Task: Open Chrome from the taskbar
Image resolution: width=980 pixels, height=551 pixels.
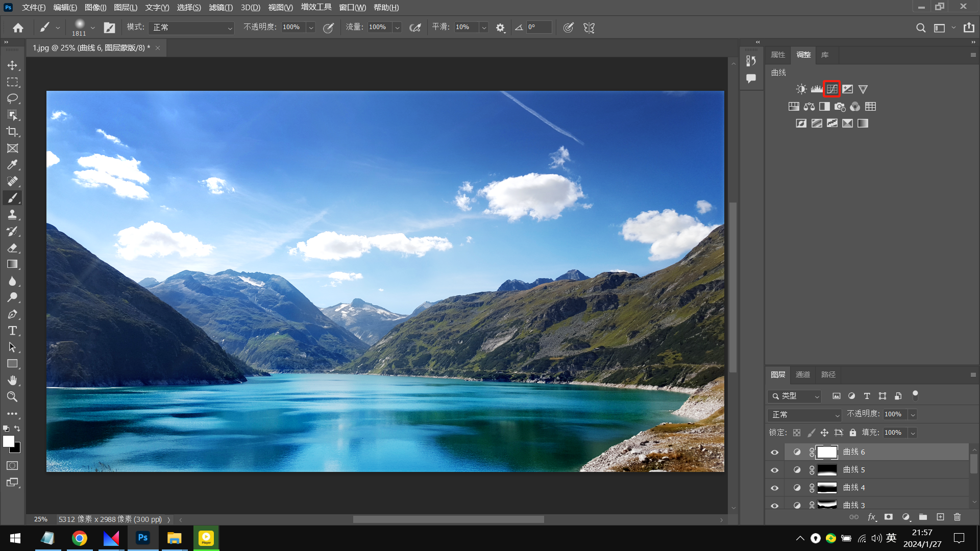Action: tap(79, 538)
